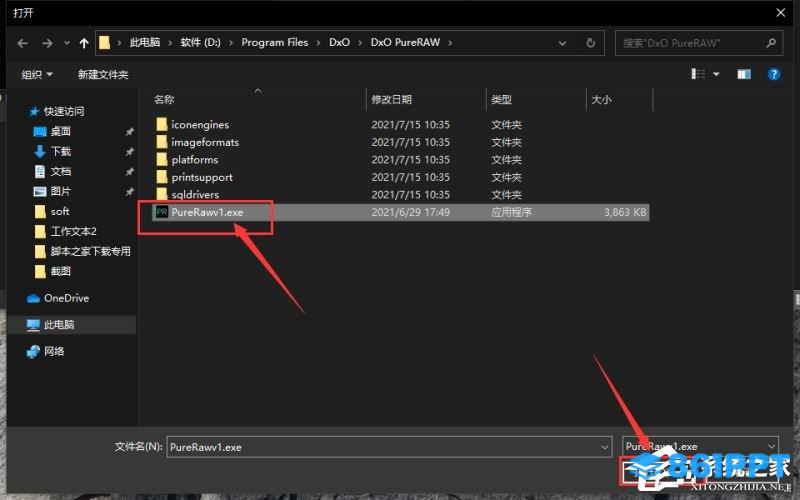Click the 3,863 KB size cell
Viewport: 800px width, 500px height.
coord(625,212)
